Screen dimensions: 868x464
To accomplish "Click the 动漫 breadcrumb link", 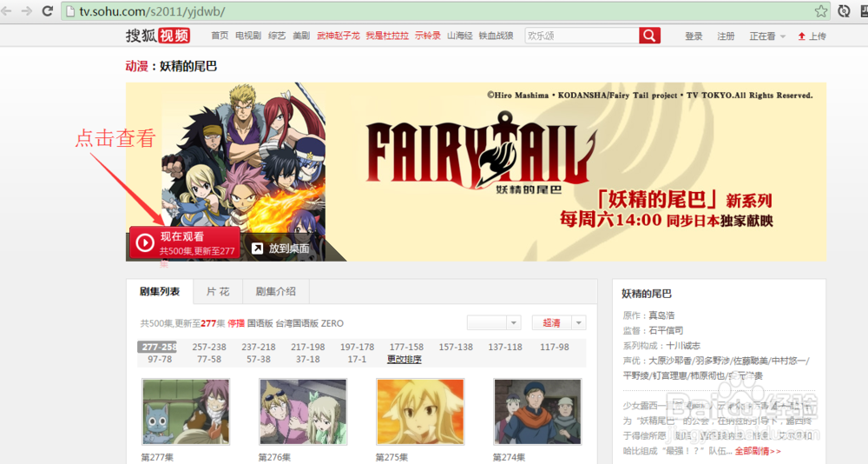I will 137,67.
